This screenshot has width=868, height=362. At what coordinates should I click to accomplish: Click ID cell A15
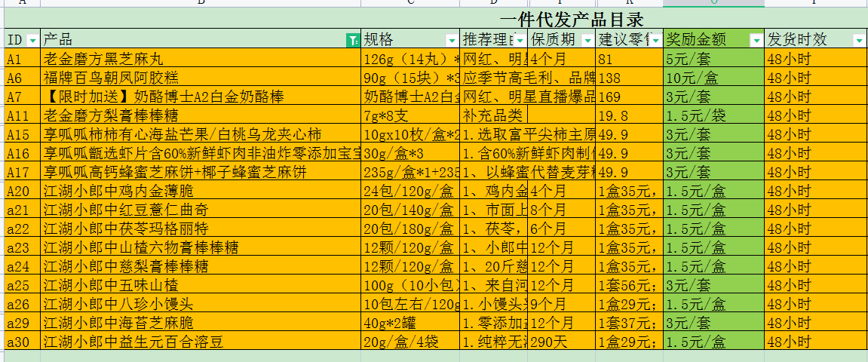coord(23,134)
